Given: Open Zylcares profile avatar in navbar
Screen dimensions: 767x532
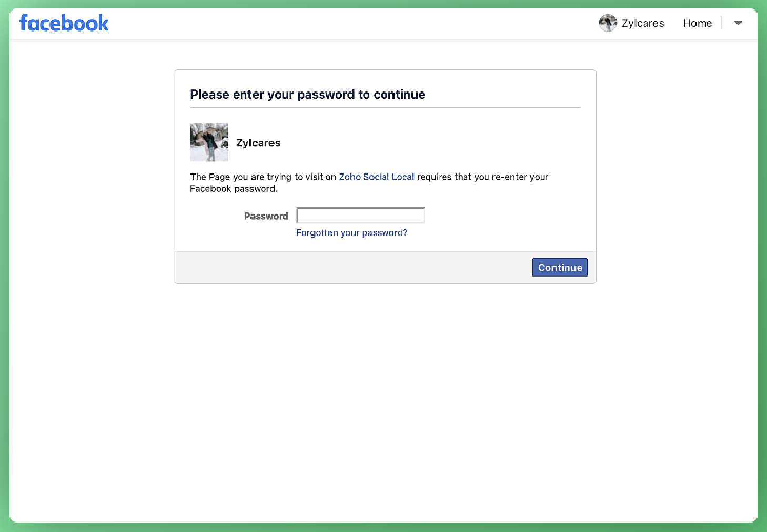Looking at the screenshot, I should point(607,23).
